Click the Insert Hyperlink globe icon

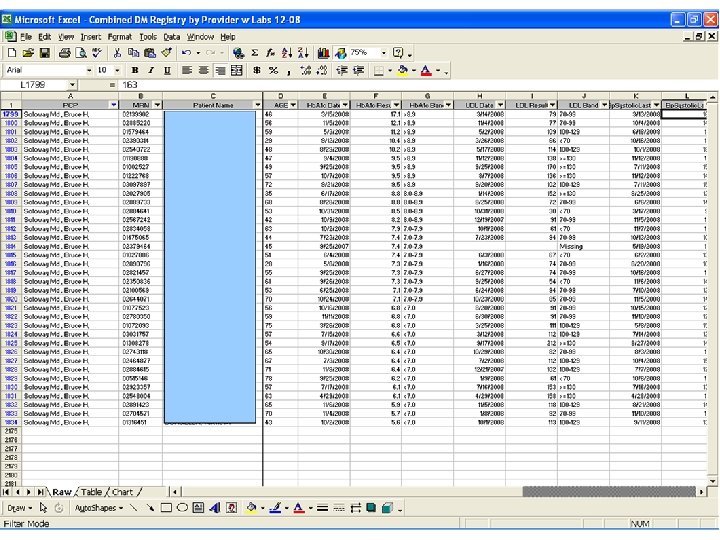click(x=238, y=53)
